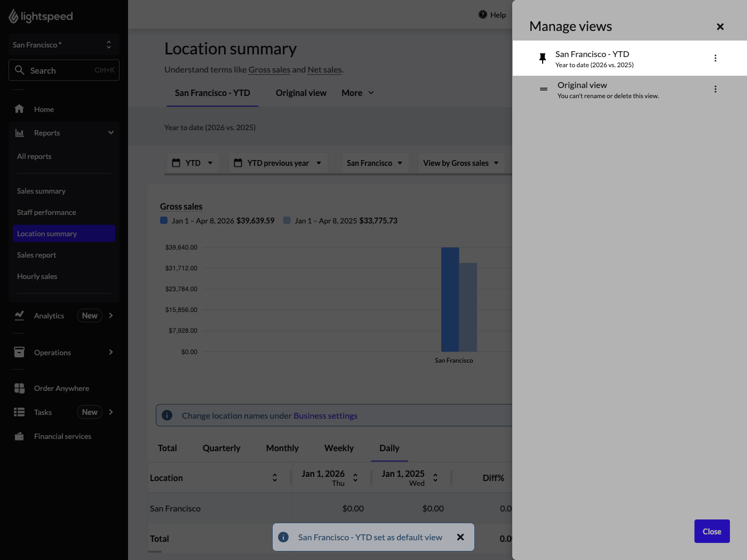
Task: Dismiss the default view notification toast
Action: pos(460,537)
